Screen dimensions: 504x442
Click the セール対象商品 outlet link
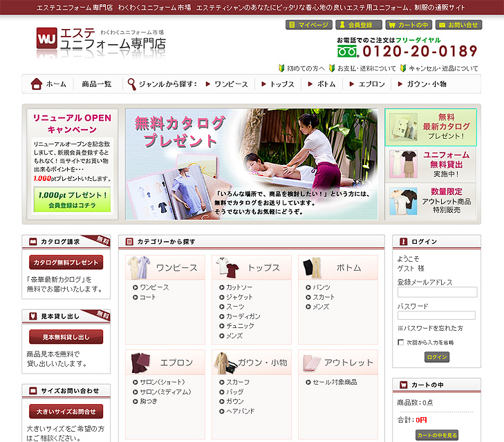click(x=335, y=382)
